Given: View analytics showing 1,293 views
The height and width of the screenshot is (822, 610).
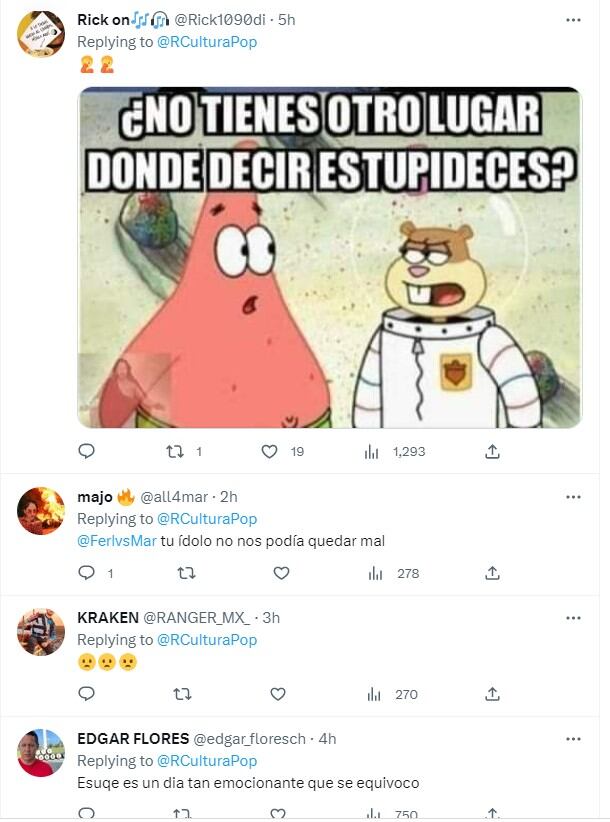Looking at the screenshot, I should [395, 451].
